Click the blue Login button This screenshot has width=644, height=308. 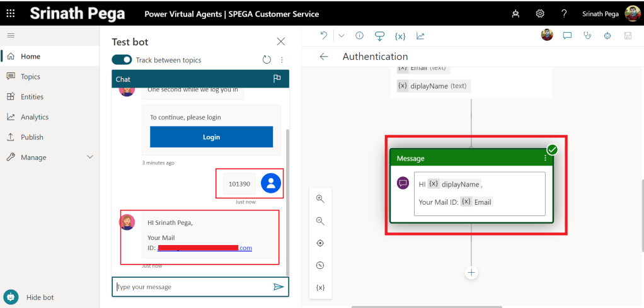pyautogui.click(x=211, y=137)
